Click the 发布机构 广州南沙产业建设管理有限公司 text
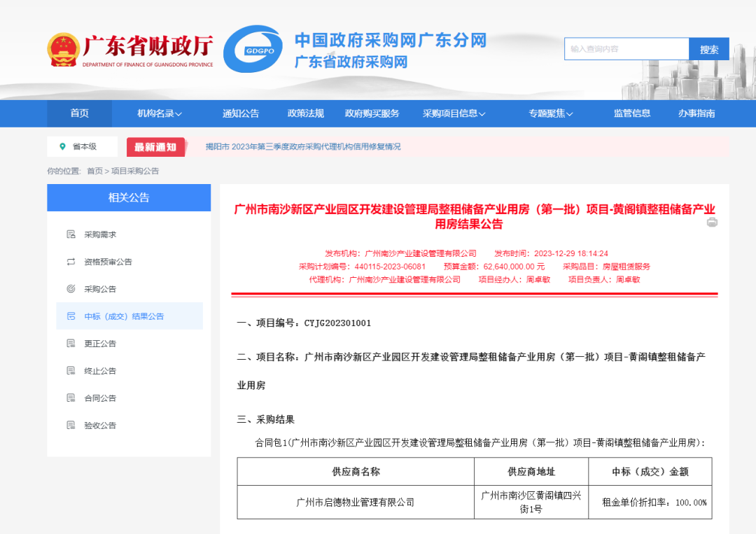Screen dimensions: 756x534 (400, 253)
